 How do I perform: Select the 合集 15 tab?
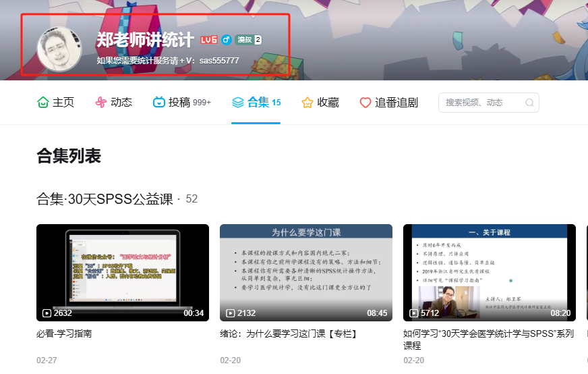pos(256,102)
